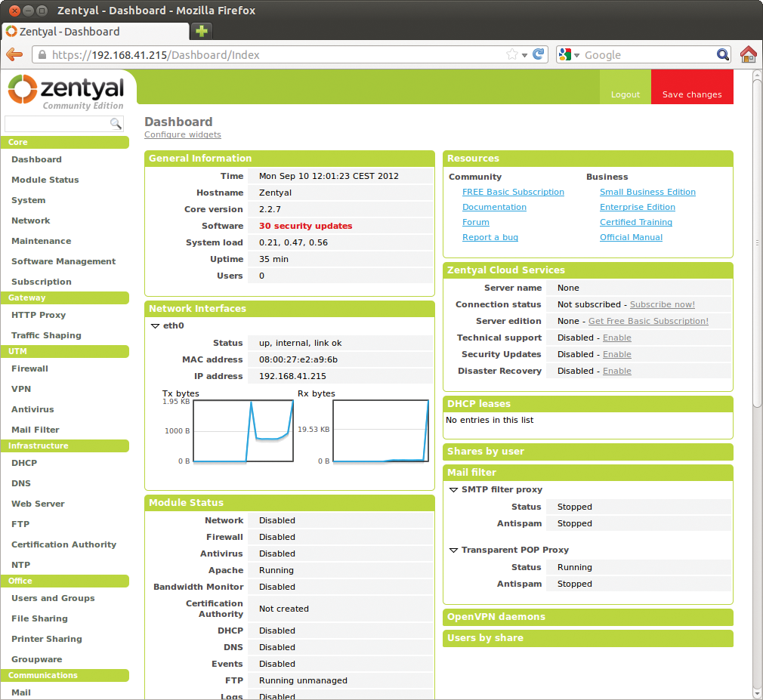
Task: Expand the OpenVPN daemons widget
Action: 588,617
